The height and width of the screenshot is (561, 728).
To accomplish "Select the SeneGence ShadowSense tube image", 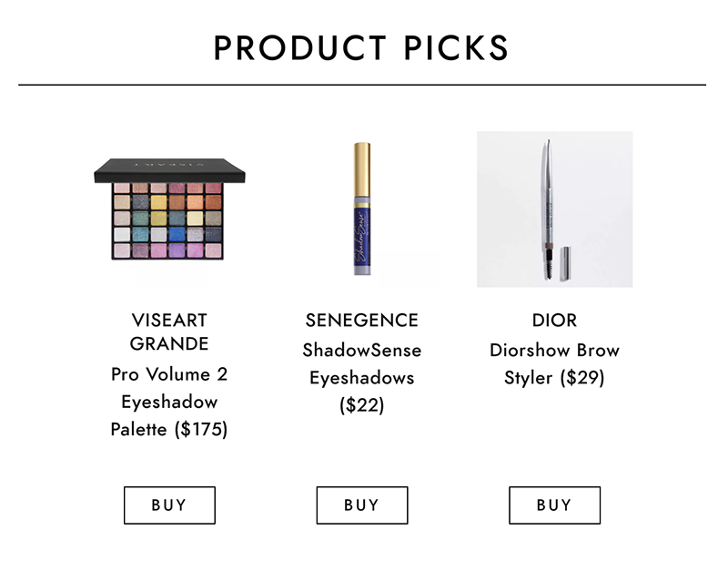I will pos(361,211).
